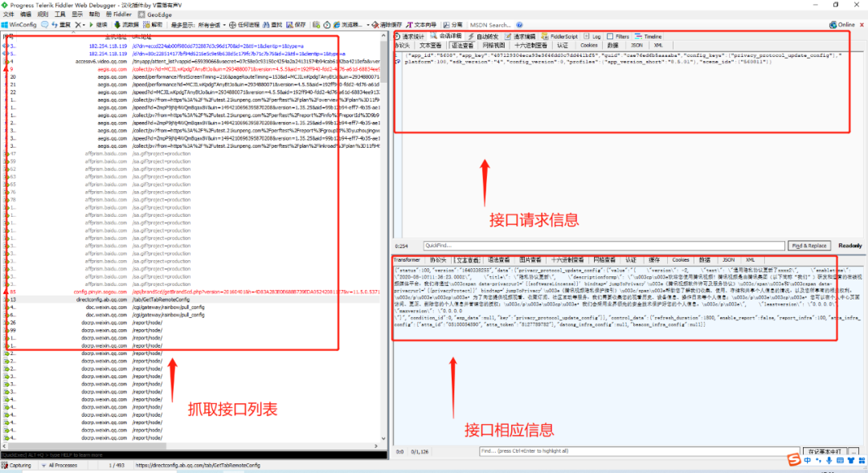Viewport: 868px width, 473px height.
Task: Click the Decode (解码) toolbar button
Action: click(x=153, y=25)
